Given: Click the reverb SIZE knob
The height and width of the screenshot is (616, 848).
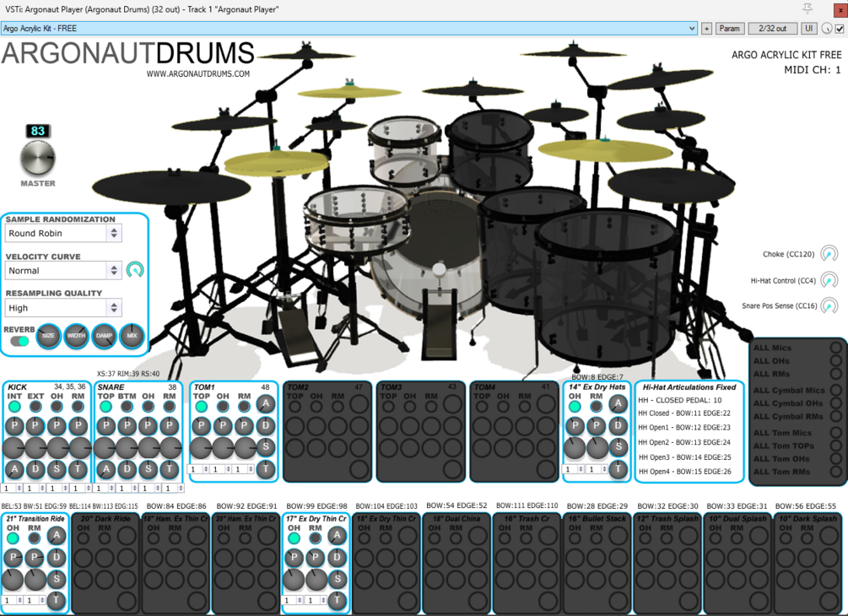Looking at the screenshot, I should [x=48, y=336].
